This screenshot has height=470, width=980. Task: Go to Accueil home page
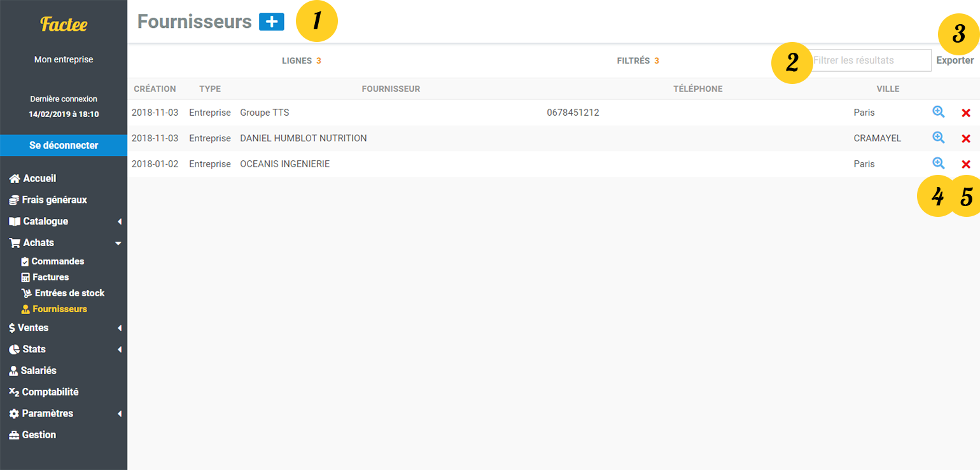click(39, 179)
